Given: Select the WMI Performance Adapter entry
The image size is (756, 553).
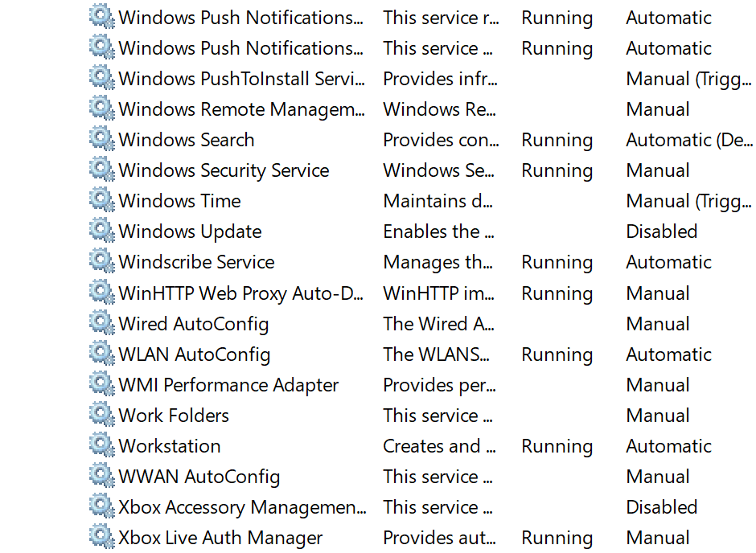Looking at the screenshot, I should [x=228, y=385].
